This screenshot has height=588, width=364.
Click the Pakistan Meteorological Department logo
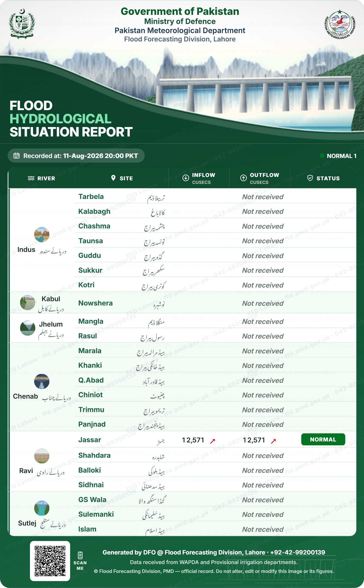pyautogui.click(x=340, y=24)
